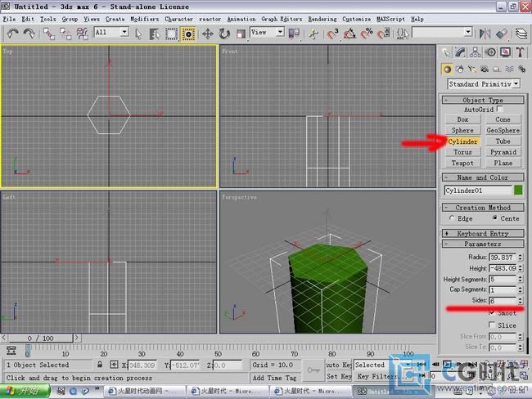Image resolution: width=532 pixels, height=399 pixels.
Task: Pick the Select Object arrow tool
Action: tap(138, 34)
